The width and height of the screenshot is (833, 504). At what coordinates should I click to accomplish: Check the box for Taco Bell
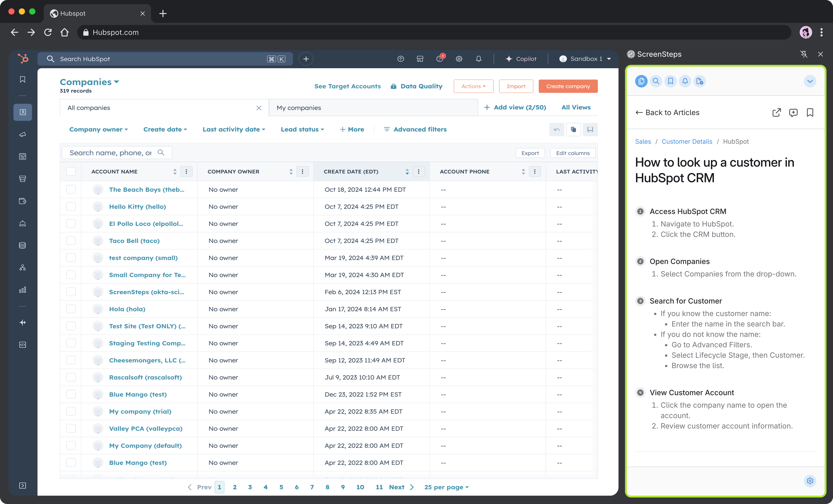point(71,241)
